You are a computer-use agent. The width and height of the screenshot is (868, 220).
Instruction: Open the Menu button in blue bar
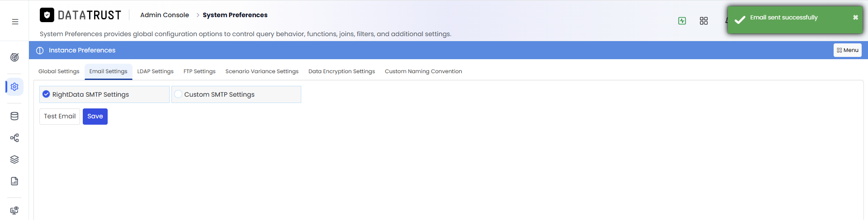[847, 50]
